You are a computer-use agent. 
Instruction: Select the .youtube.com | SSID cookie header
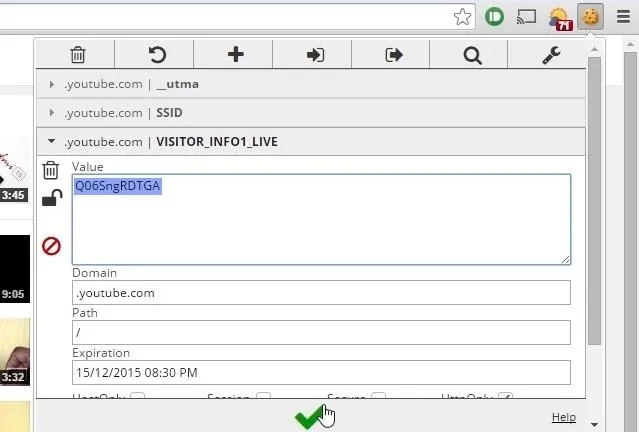[311, 112]
